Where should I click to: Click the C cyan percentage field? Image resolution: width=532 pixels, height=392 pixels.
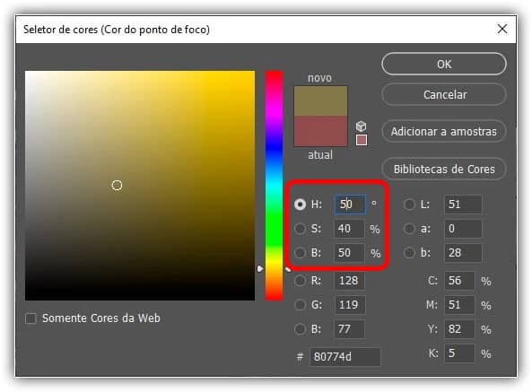[x=459, y=281]
